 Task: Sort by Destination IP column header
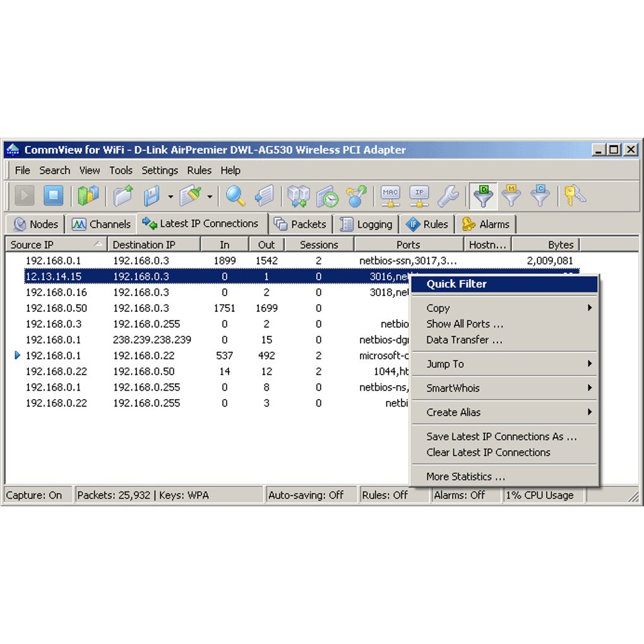154,244
